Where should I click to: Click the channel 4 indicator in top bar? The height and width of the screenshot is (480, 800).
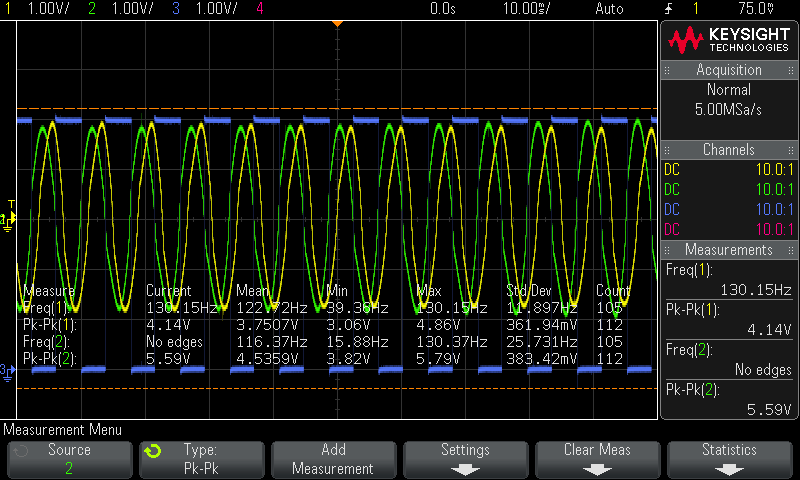click(x=260, y=8)
